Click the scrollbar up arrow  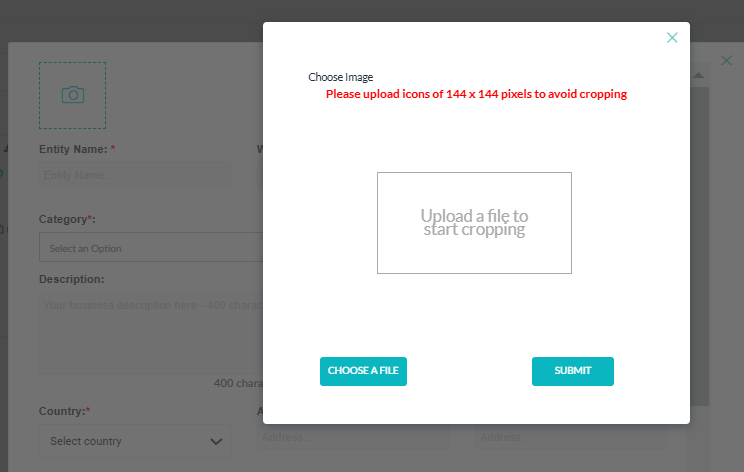[x=698, y=75]
